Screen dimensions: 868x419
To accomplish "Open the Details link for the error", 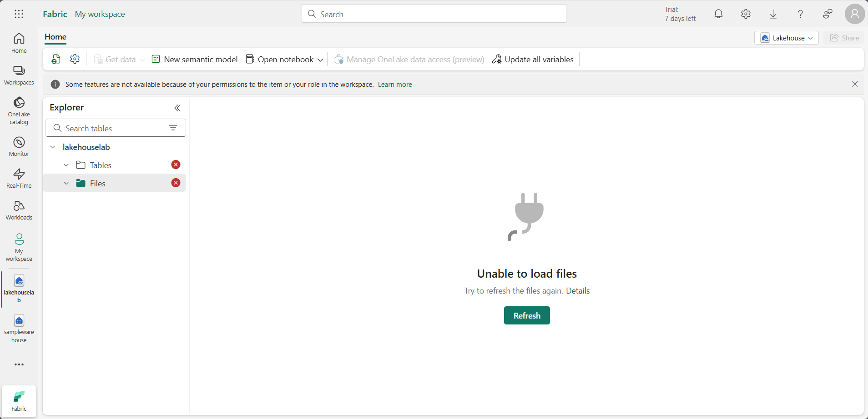I will pos(578,291).
